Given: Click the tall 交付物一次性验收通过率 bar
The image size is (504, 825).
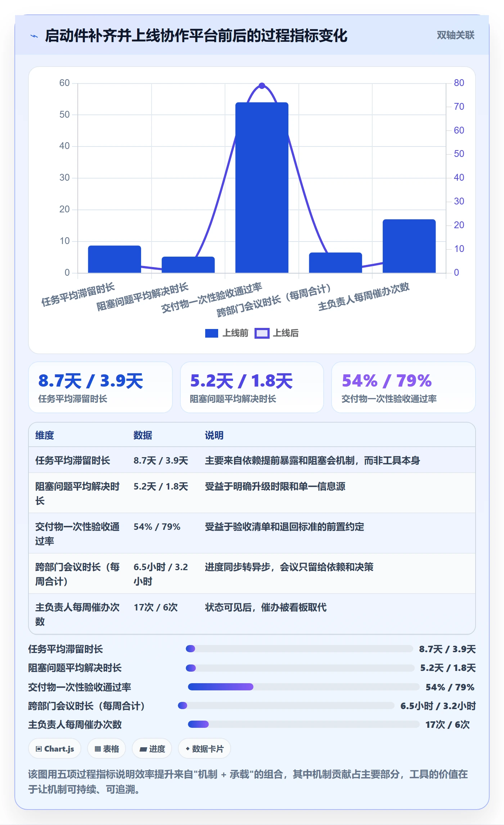Looking at the screenshot, I should 262,188.
